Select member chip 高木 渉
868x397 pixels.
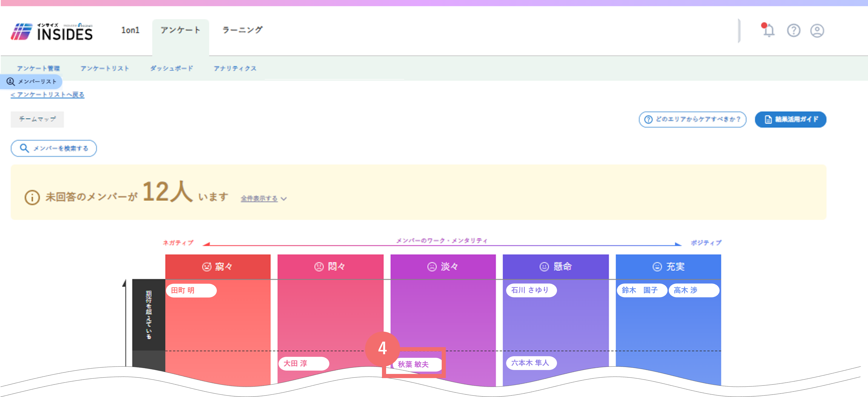(694, 290)
